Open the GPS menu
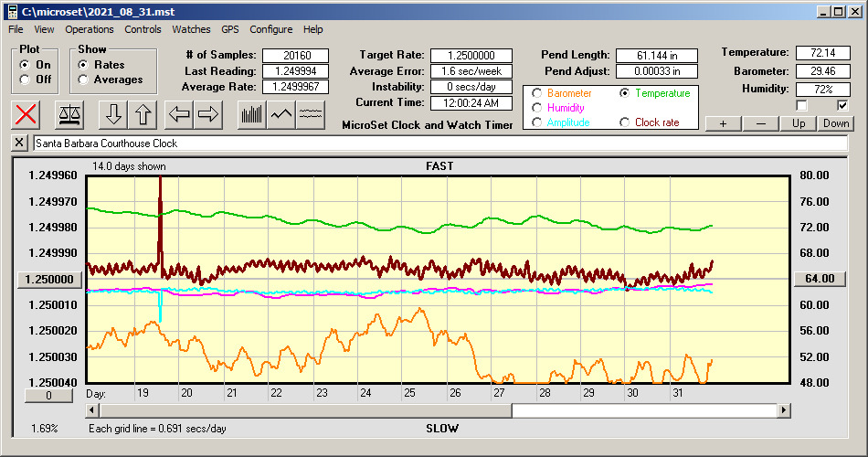Viewport: 868px width, 457px height. click(229, 29)
